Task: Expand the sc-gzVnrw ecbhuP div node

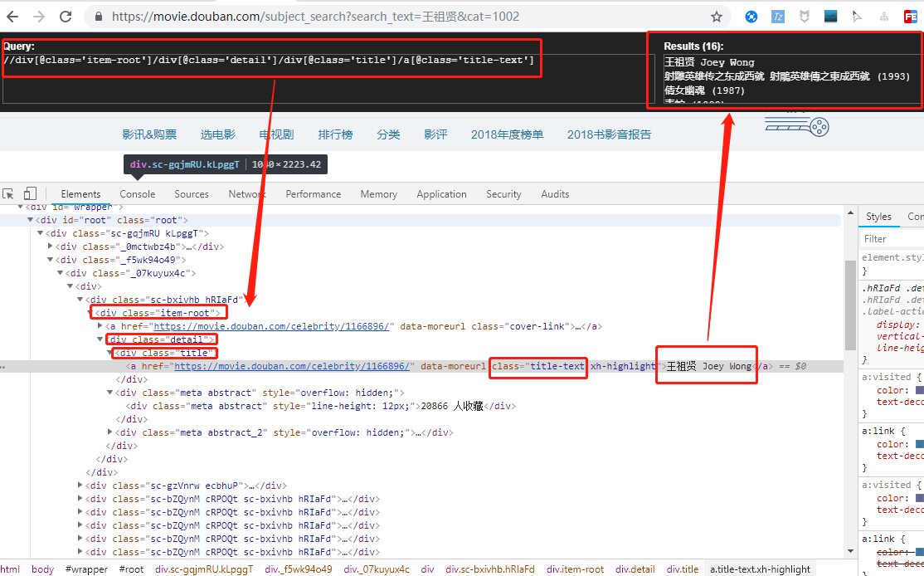Action: tap(80, 486)
